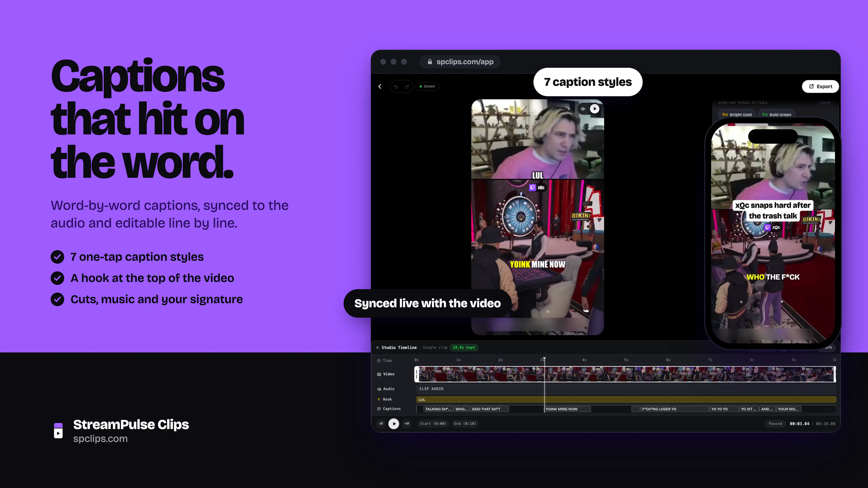This screenshot has height=488, width=868.
Task: Select the YOUR MO... caption block
Action: [788, 409]
